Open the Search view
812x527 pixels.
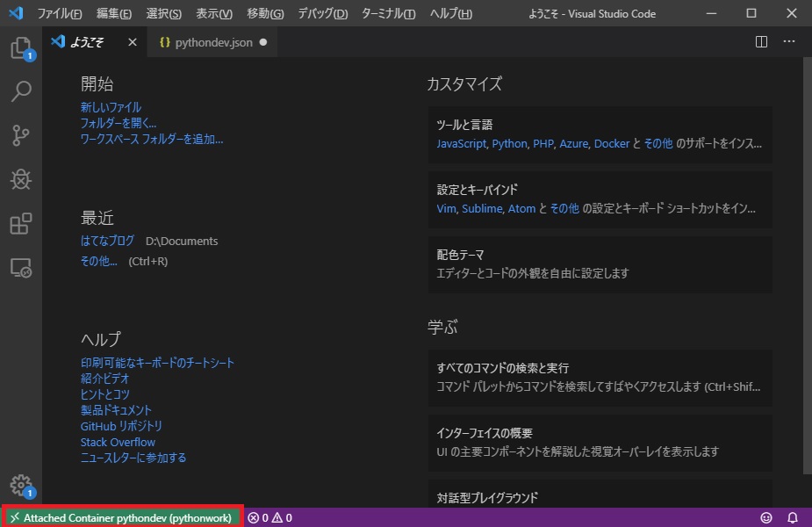click(19, 91)
